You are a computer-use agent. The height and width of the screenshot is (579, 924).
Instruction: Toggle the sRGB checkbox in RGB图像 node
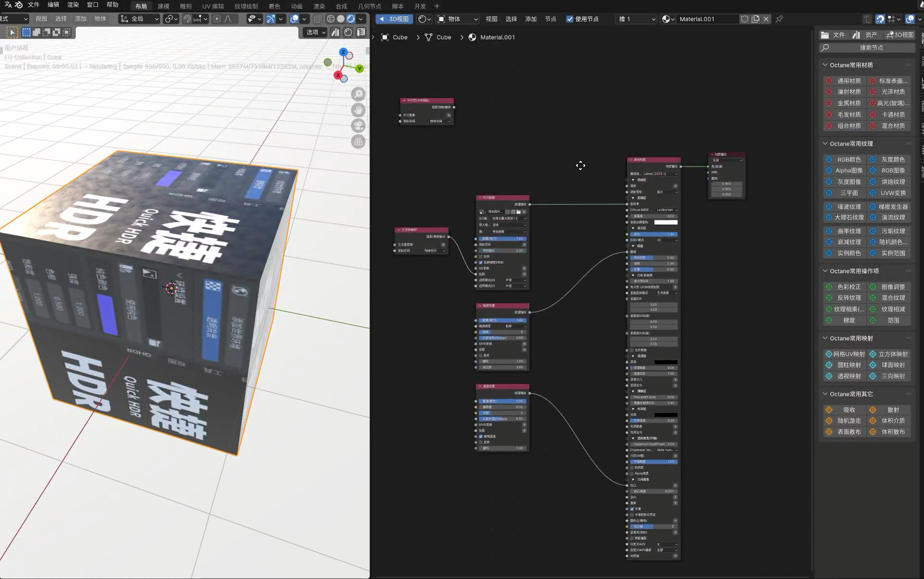(x=481, y=262)
